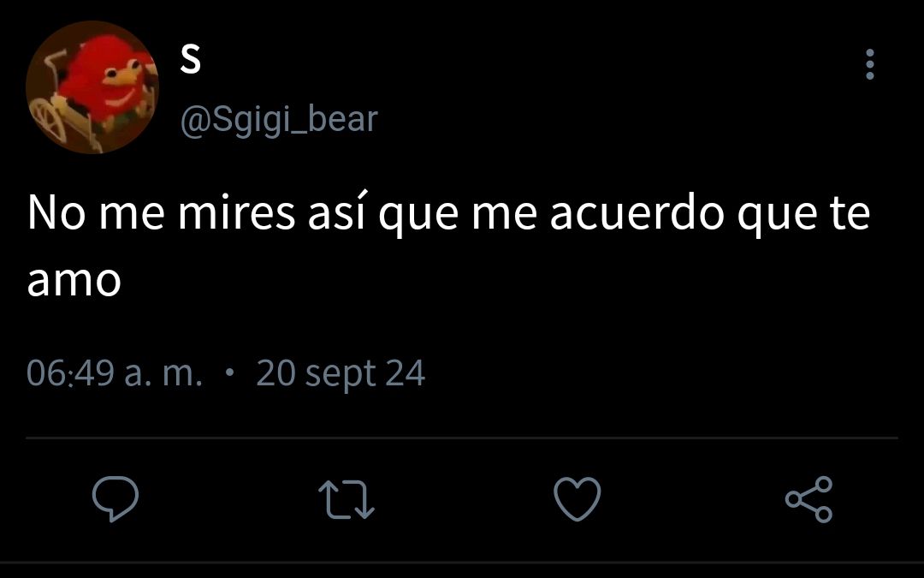The image size is (924, 578).
Task: Visit the @Sgigi_bear handle
Action: click(x=279, y=120)
